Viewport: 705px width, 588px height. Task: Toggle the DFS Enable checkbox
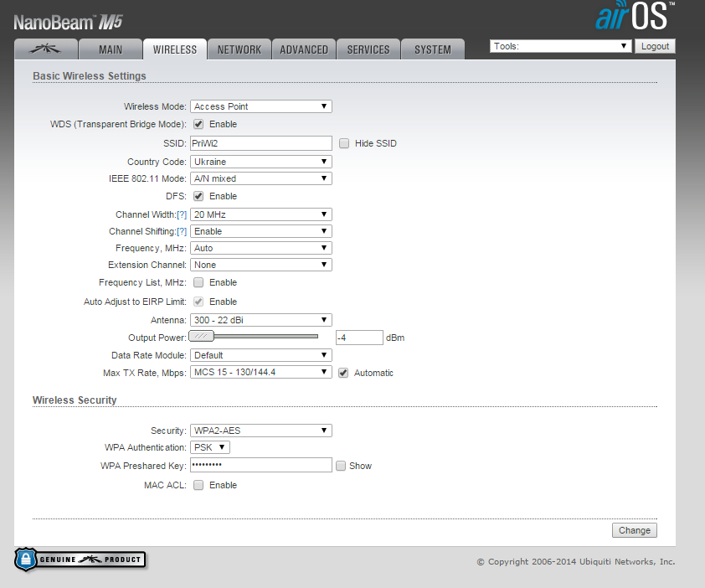(198, 196)
